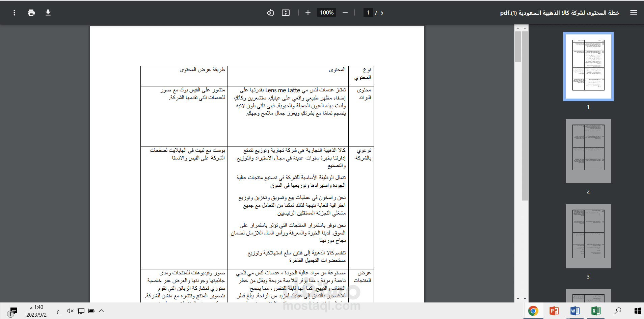Open PowerPoint from the taskbar

point(554,311)
